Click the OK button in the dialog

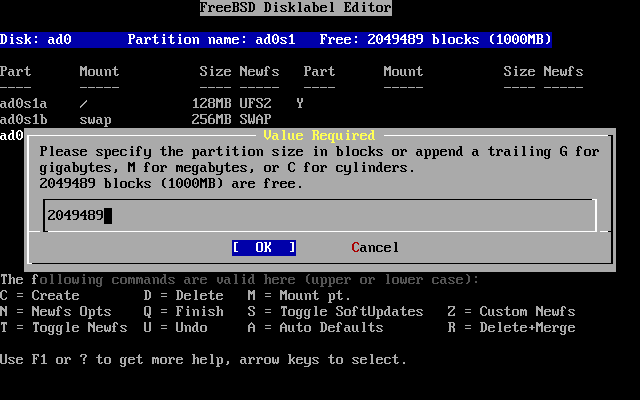(264, 248)
